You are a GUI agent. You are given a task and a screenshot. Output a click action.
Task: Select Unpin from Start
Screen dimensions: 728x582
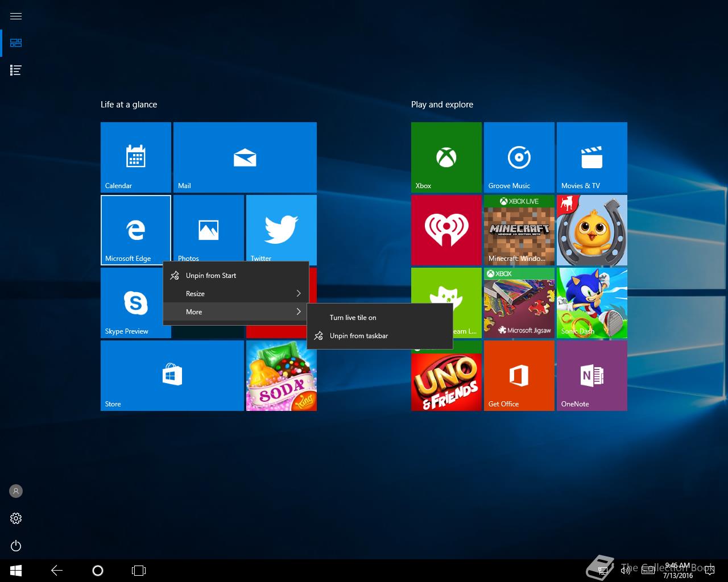pos(236,276)
